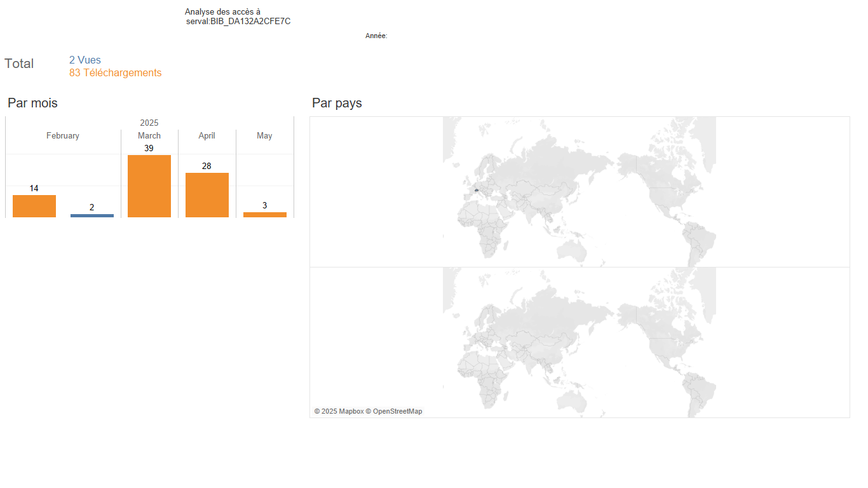
Task: Click the 'April' month header
Action: pyautogui.click(x=207, y=136)
